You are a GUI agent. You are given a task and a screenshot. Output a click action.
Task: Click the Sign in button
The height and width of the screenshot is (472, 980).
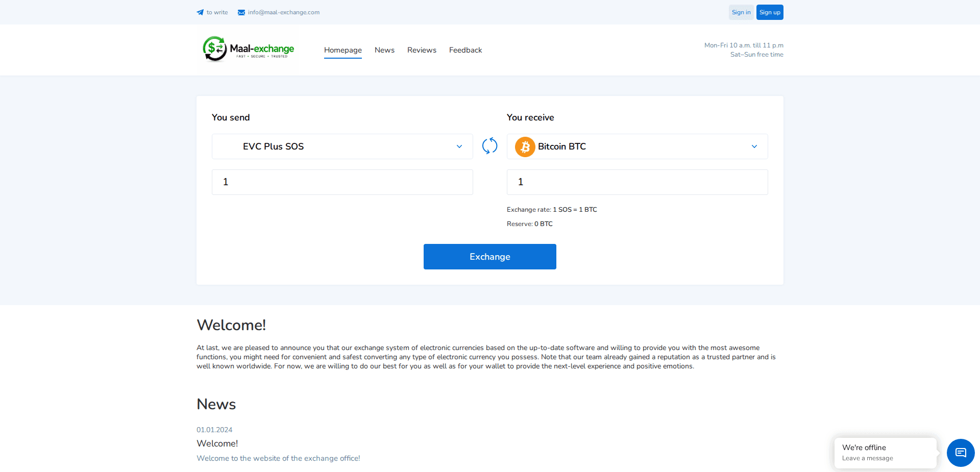click(x=741, y=12)
